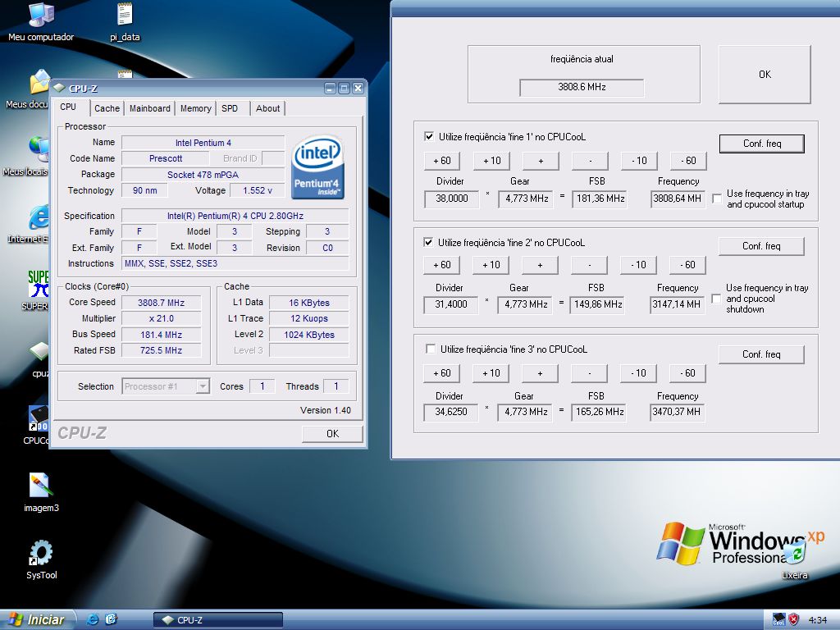
Task: Click the frequência atual 3808.6 MHz field
Action: [582, 87]
